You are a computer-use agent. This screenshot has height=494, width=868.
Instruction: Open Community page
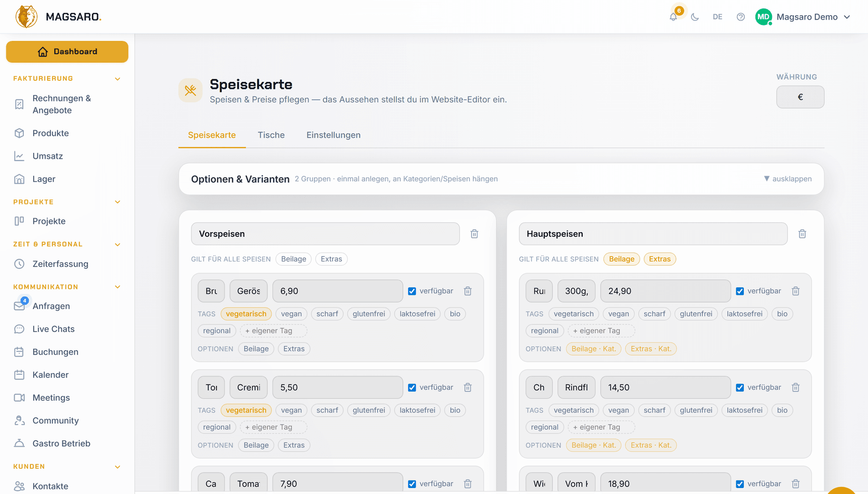coord(67,421)
